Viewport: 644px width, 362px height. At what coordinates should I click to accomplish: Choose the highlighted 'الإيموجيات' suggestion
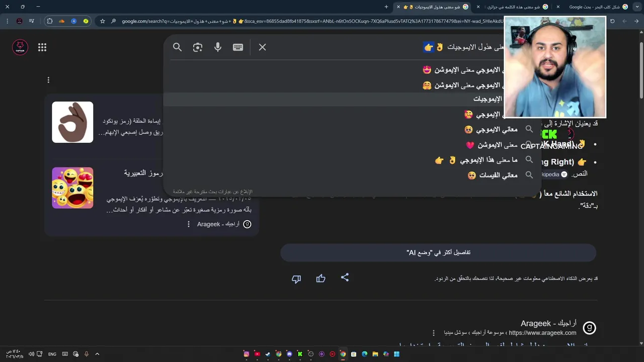[352, 99]
